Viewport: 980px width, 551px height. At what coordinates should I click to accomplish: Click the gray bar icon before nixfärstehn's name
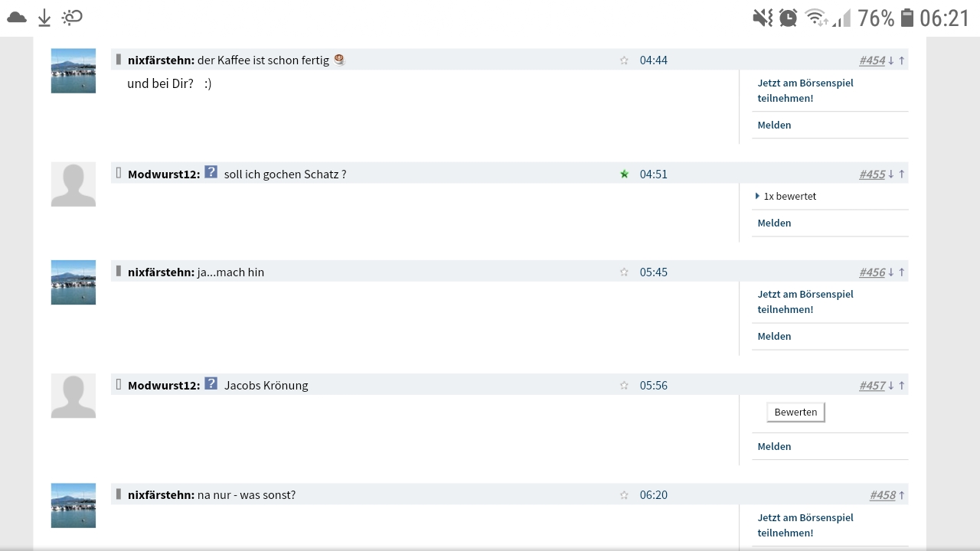coord(119,59)
